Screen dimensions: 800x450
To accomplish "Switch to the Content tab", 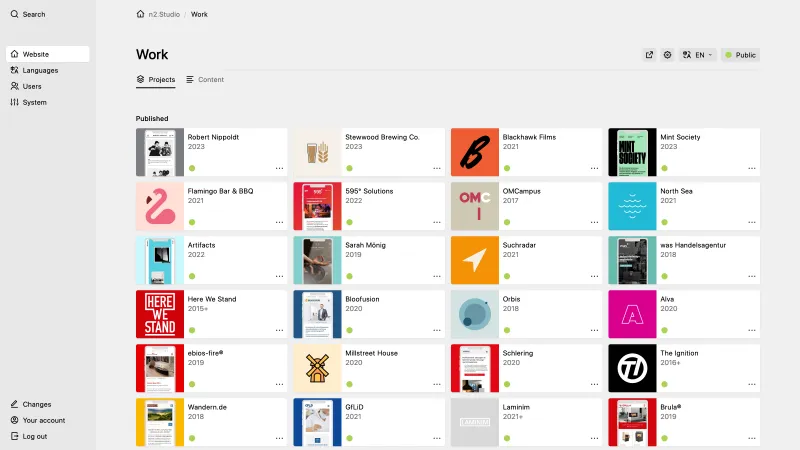I will (205, 79).
